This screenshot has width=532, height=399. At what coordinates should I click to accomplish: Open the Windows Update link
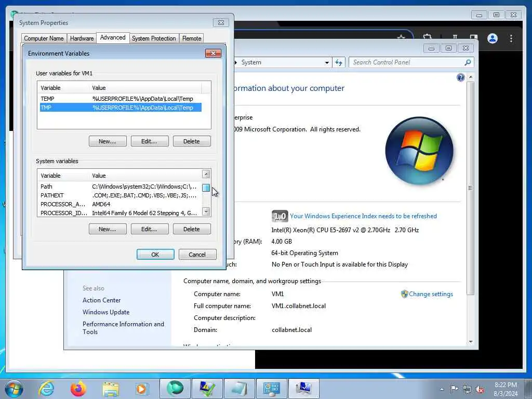[106, 312]
